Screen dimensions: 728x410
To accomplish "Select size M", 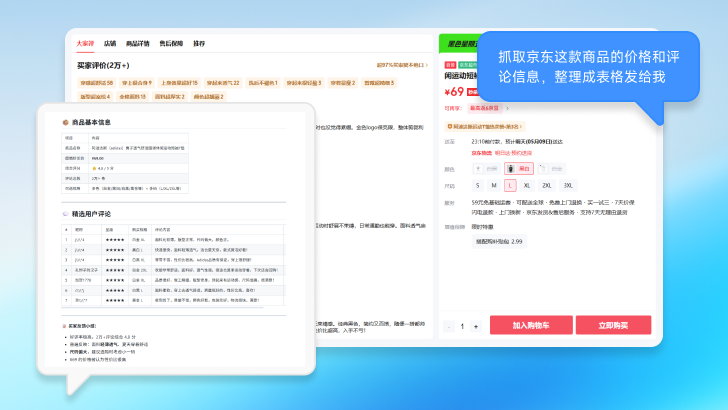I will [494, 185].
